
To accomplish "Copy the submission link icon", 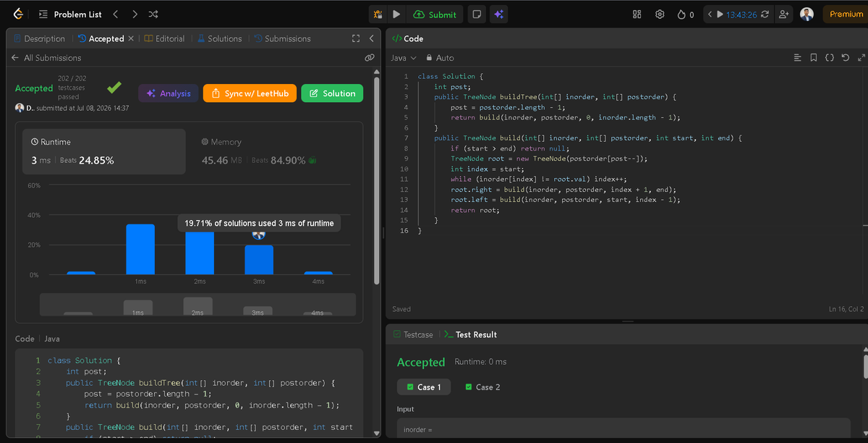I will point(369,58).
